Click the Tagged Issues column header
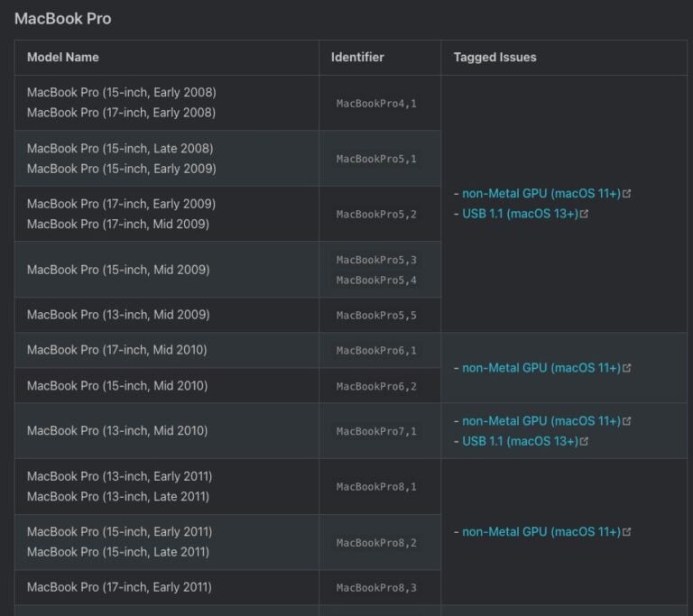Screen dimensions: 693x616 coord(494,57)
